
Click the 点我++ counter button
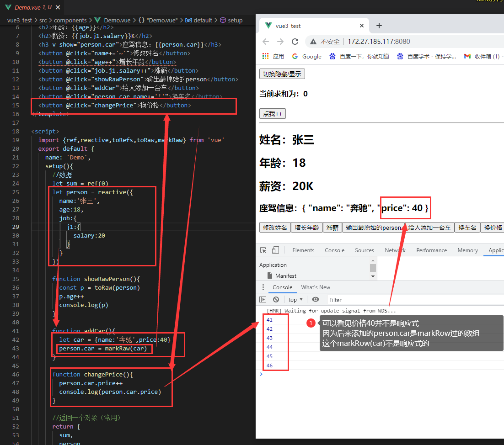click(272, 113)
